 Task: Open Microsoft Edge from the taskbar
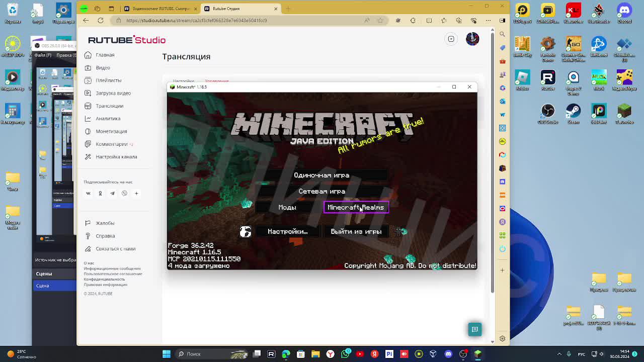286,354
